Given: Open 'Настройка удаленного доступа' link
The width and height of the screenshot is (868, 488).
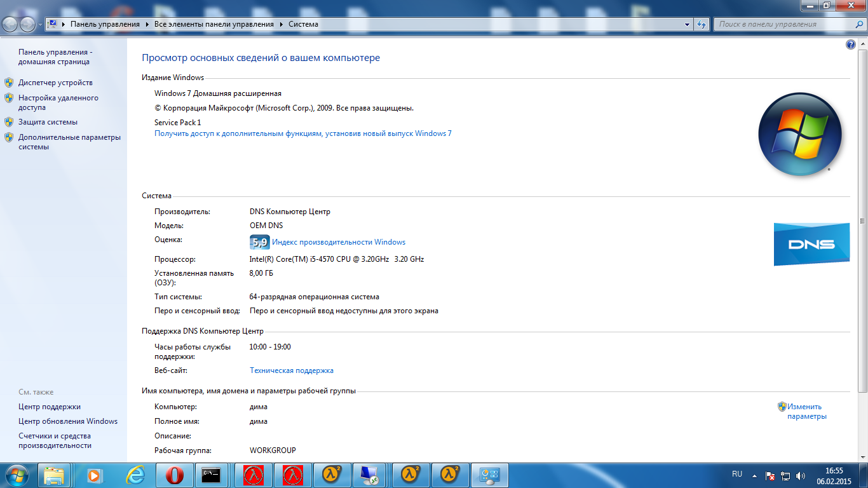Looking at the screenshot, I should pyautogui.click(x=58, y=103).
